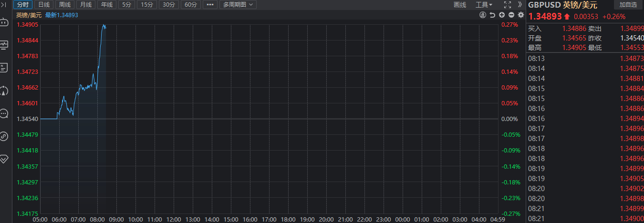The height and width of the screenshot is (223, 644).
Task: Select the 60分 interval tab
Action: click(x=190, y=5)
